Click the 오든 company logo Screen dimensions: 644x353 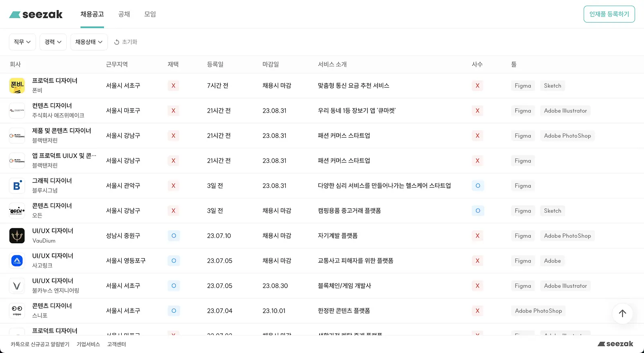tap(17, 211)
